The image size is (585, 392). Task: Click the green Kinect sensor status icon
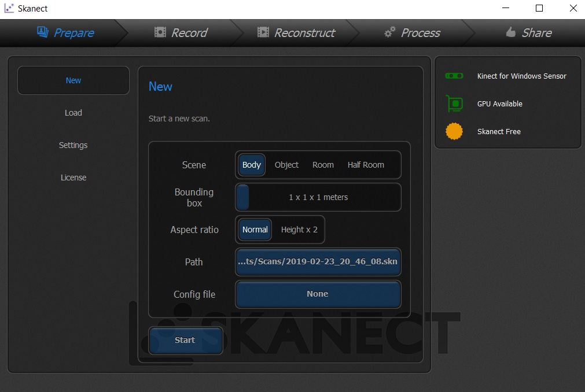(x=454, y=76)
